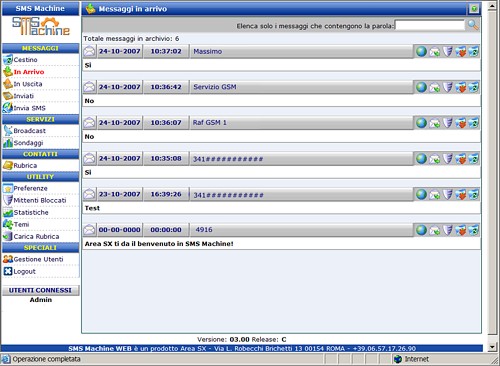The image size is (500, 366).
Task: Open Statistiche
Action: (31, 212)
